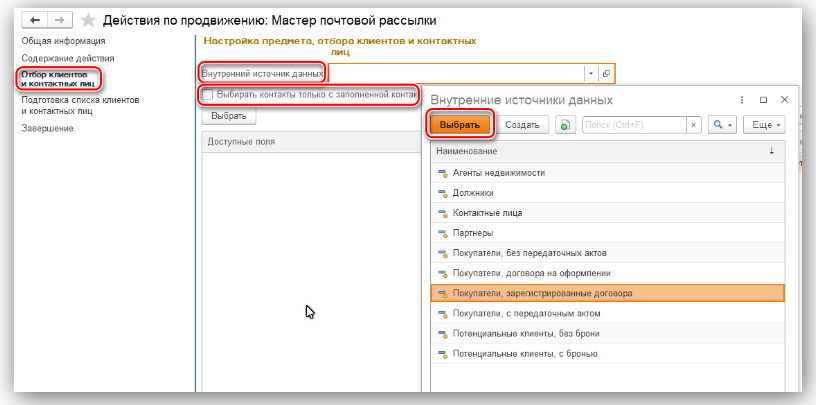Click the Агенты недвижимости item icon
The height and width of the screenshot is (405, 816).
point(443,173)
